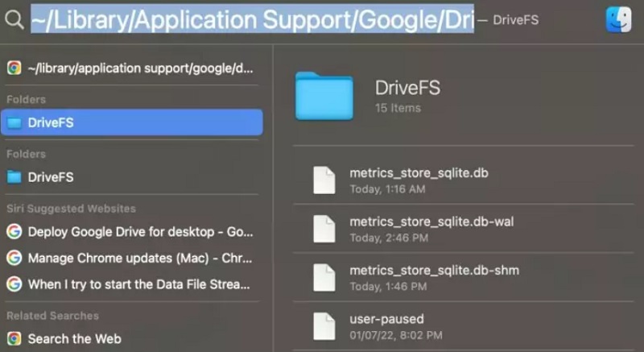Screen dimensions: 644x352
Task: Click the Google icon beside Deploy Google Drive
Action: 14,232
